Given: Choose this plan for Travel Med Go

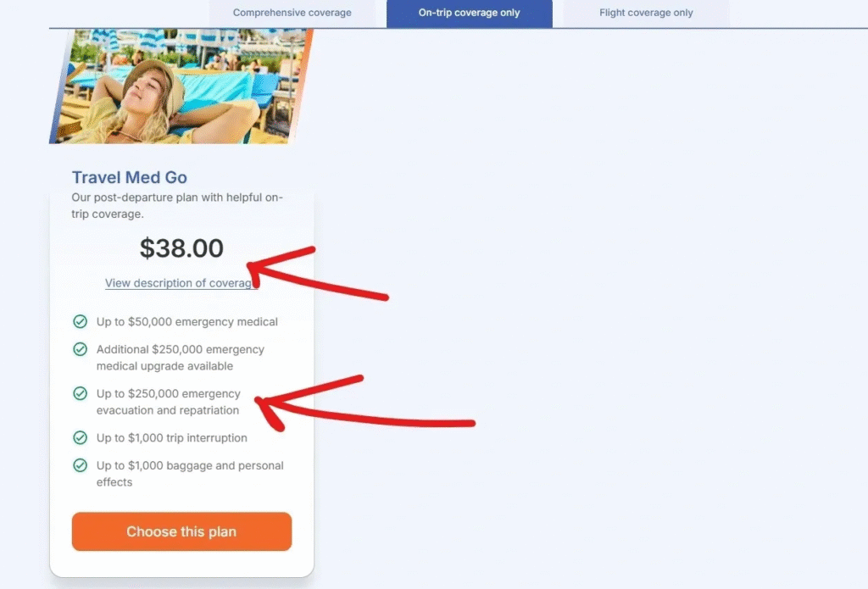Looking at the screenshot, I should coord(181,531).
